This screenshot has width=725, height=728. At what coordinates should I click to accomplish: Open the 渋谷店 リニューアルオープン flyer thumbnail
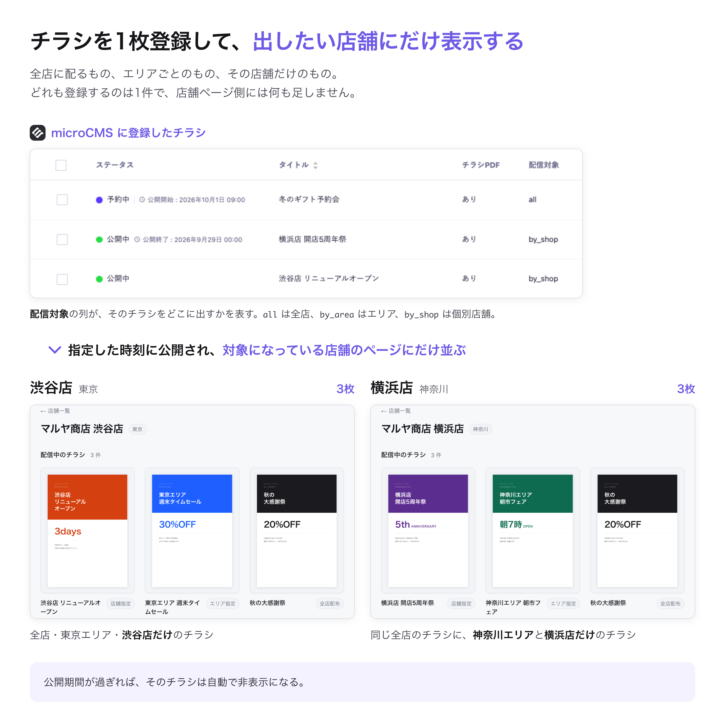(87, 530)
